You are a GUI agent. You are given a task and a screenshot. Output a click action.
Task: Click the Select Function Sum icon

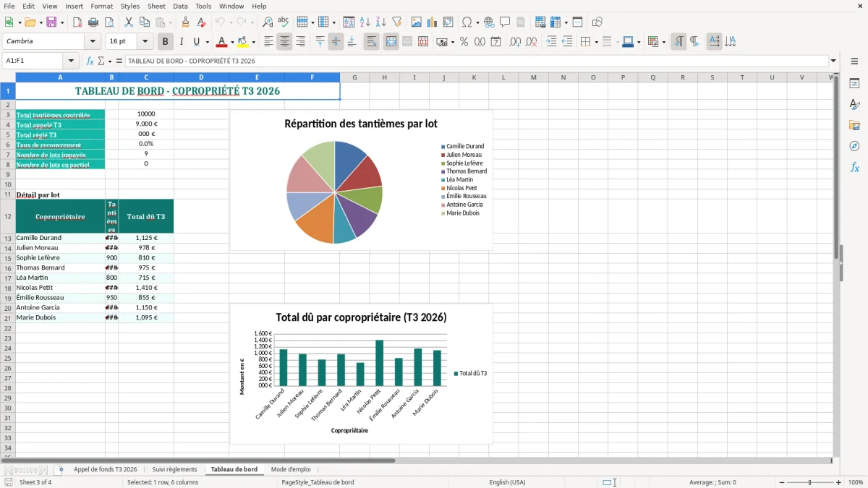click(x=101, y=61)
